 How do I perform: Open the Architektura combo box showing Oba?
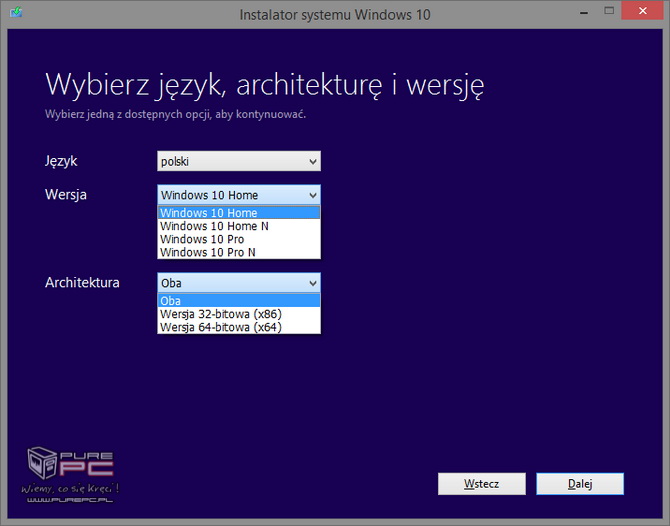tap(239, 283)
